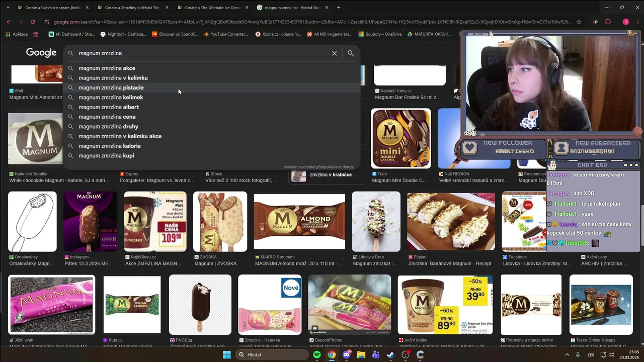The height and width of the screenshot is (362, 644).
Task: Click the Chrome taskbar icon
Action: coord(332,355)
